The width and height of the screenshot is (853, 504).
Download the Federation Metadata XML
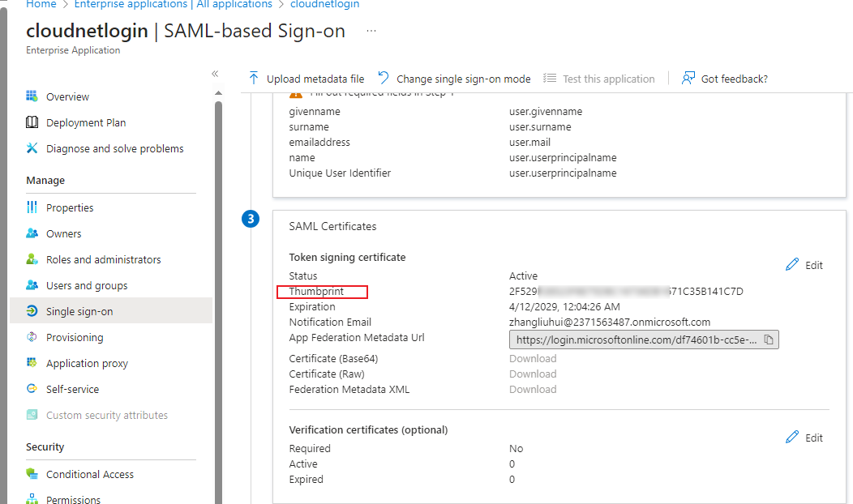[533, 389]
